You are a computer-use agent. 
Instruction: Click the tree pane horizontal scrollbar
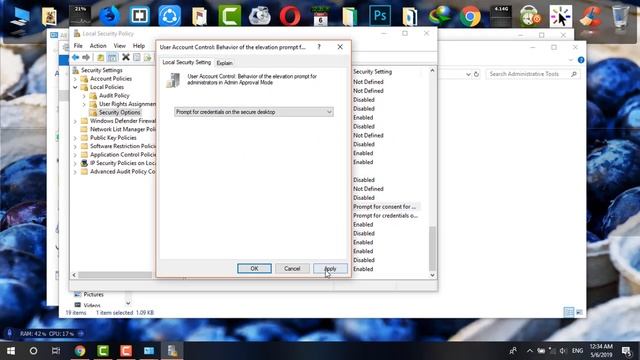(x=114, y=275)
